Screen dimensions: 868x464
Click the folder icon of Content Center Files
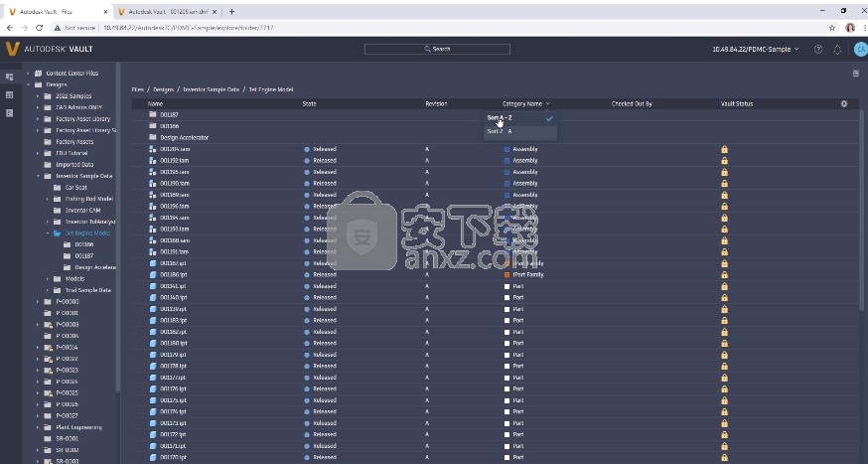point(38,74)
